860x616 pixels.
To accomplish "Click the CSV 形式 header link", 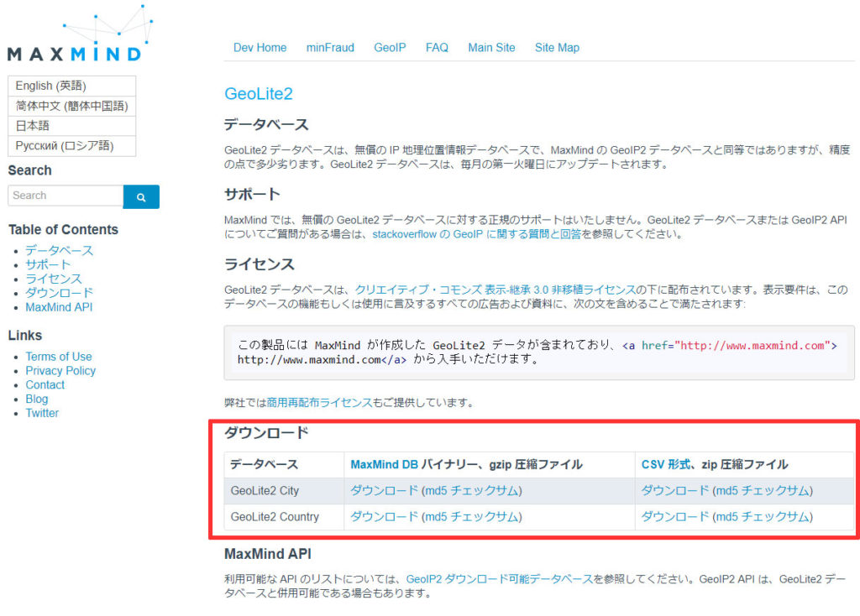I will click(666, 465).
